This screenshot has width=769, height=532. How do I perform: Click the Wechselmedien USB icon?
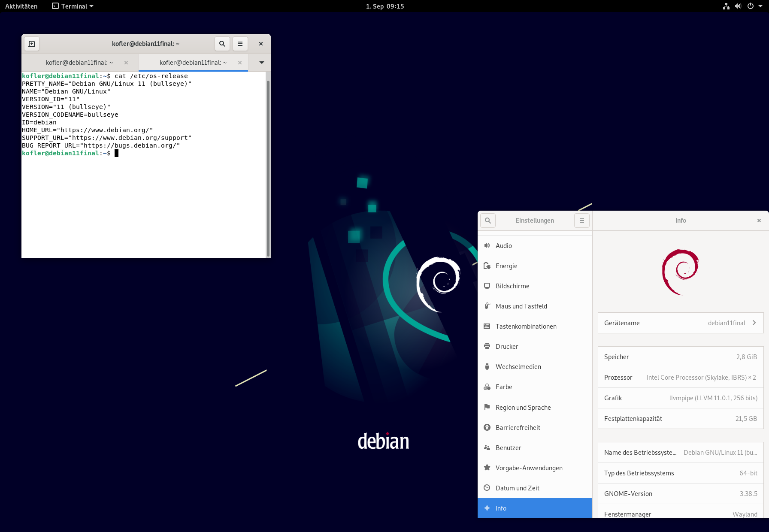coord(487,366)
